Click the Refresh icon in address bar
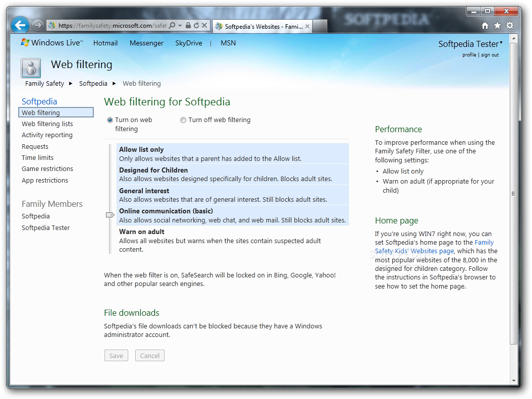This screenshot has width=532, height=399. (x=196, y=25)
